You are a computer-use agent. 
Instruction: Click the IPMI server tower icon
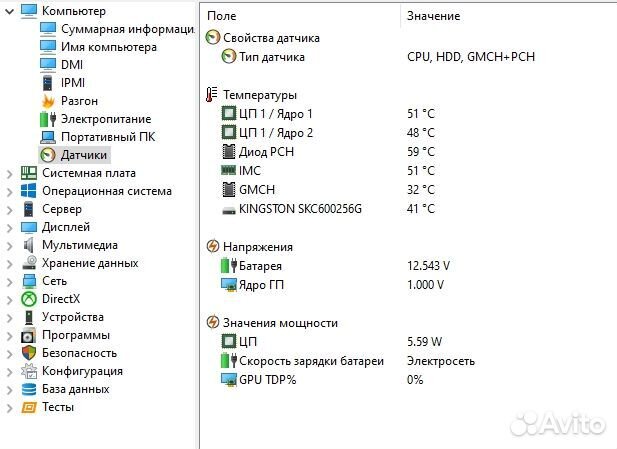[48, 83]
